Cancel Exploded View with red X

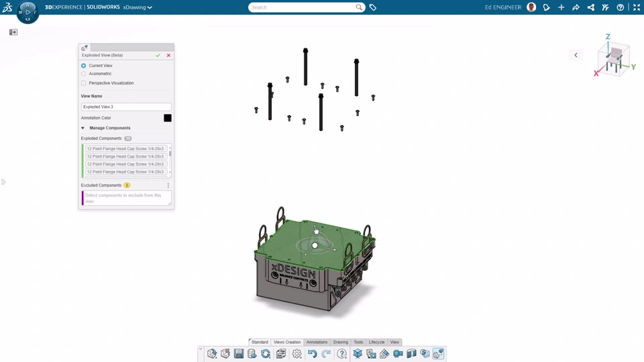(x=168, y=56)
